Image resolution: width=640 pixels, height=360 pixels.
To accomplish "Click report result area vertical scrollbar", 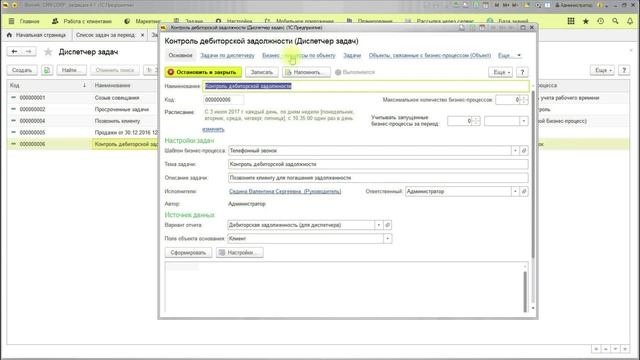I will point(525,291).
